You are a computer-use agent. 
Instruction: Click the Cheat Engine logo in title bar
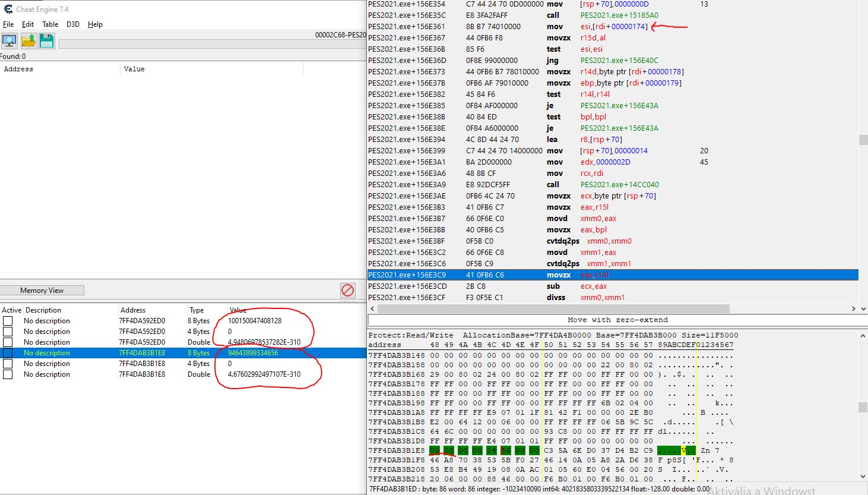coord(8,9)
